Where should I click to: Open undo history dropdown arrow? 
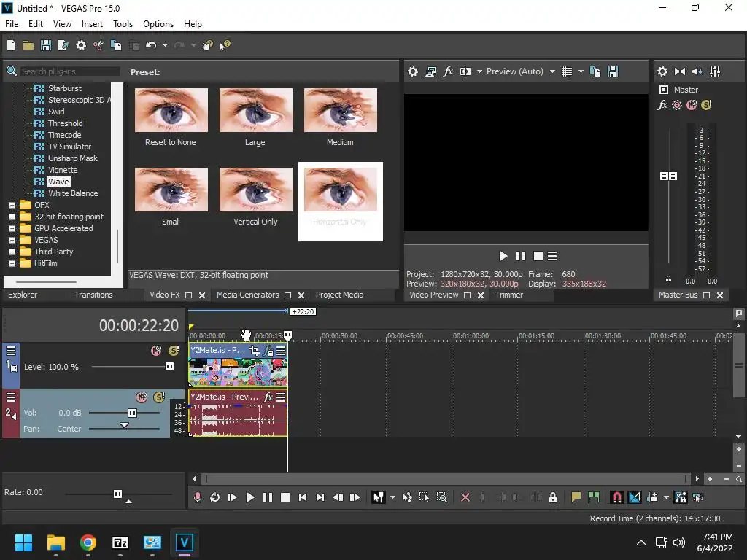click(x=165, y=45)
